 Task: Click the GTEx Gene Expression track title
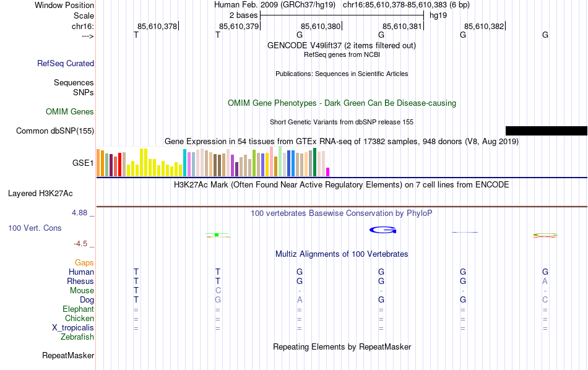pyautogui.click(x=342, y=141)
